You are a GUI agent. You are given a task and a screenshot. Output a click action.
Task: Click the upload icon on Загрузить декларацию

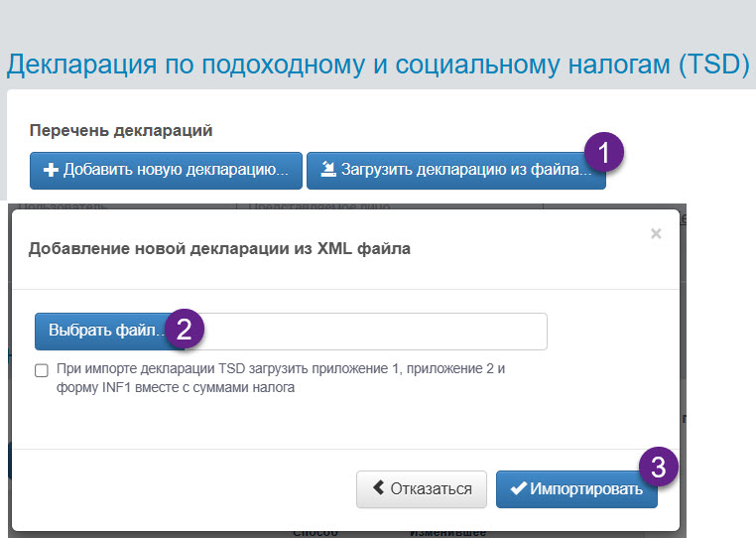(327, 170)
